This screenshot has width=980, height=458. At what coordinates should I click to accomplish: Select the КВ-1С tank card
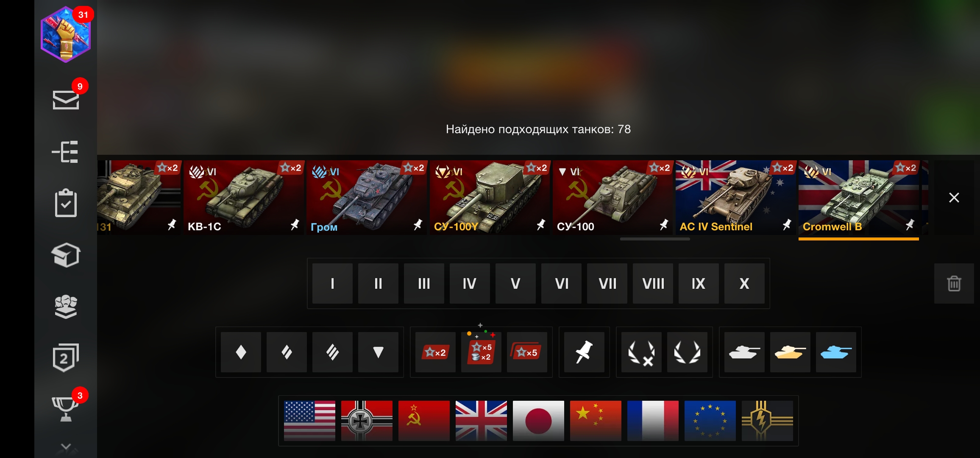coord(244,198)
